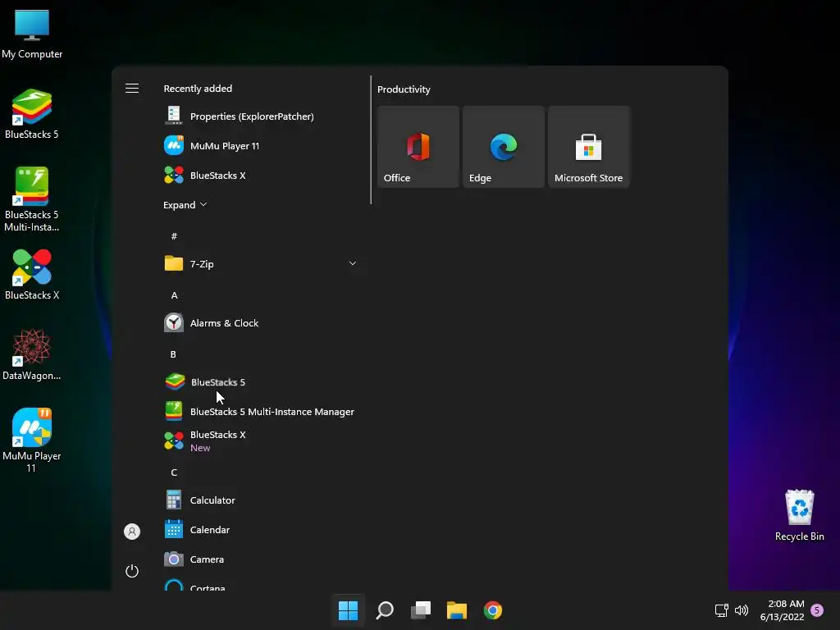Open the Cortana app

pos(261,585)
